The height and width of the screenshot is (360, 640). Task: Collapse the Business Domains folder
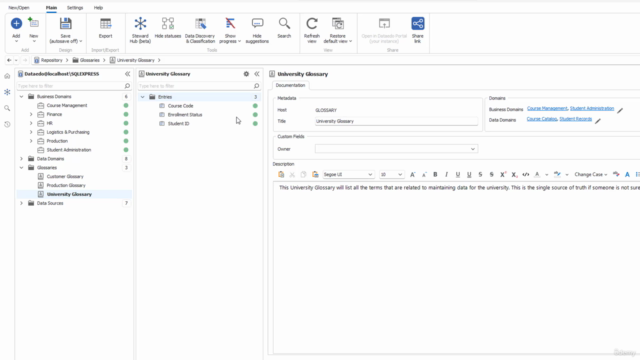click(x=22, y=97)
